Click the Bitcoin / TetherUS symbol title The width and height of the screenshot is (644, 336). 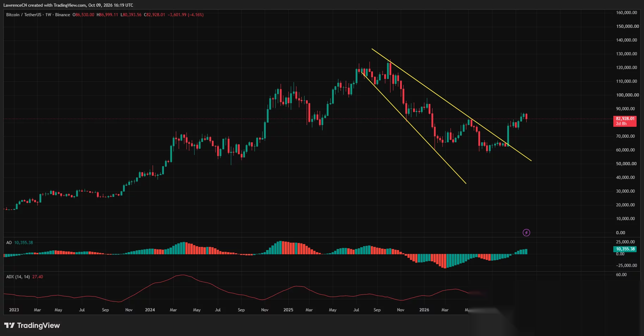[24, 15]
